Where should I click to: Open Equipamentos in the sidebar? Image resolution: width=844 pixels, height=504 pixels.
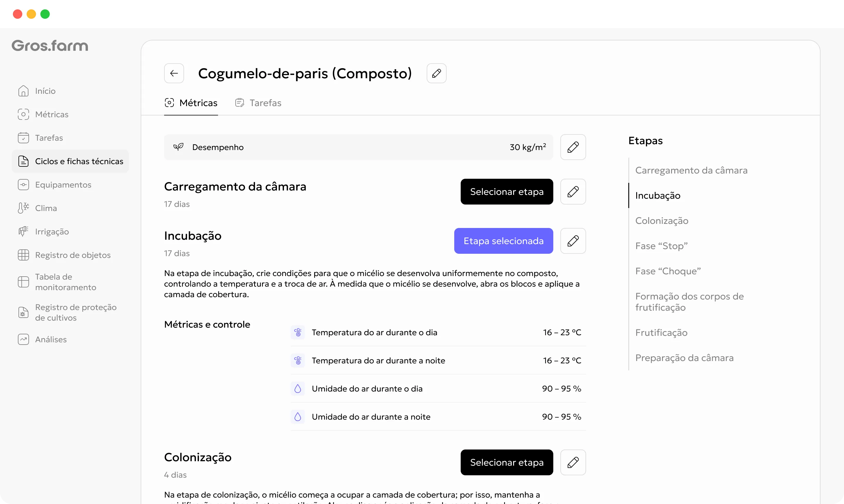[70, 184]
